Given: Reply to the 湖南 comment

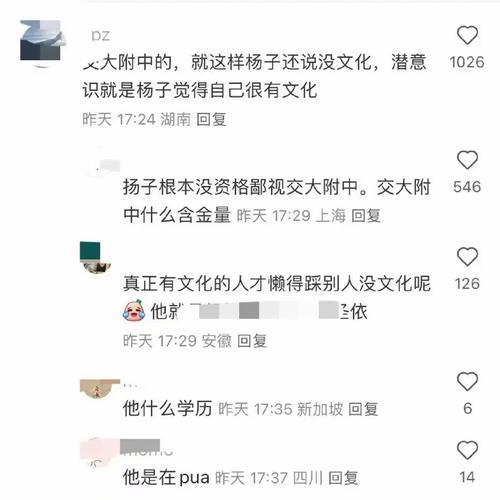Looking at the screenshot, I should [211, 119].
